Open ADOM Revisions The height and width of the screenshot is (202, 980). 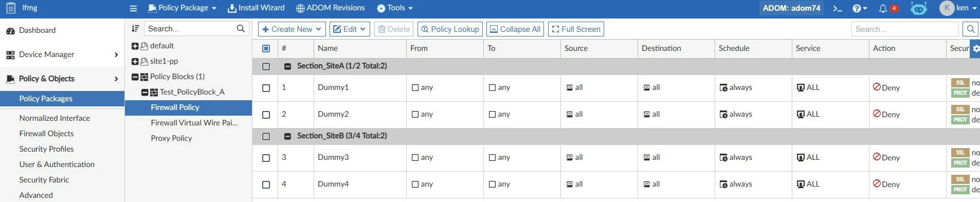331,8
